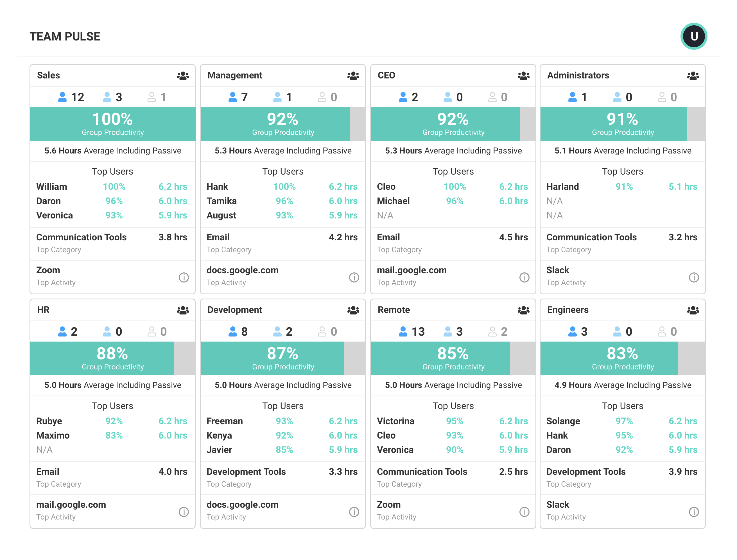Click info icon beside Management docs.google.com

(354, 277)
